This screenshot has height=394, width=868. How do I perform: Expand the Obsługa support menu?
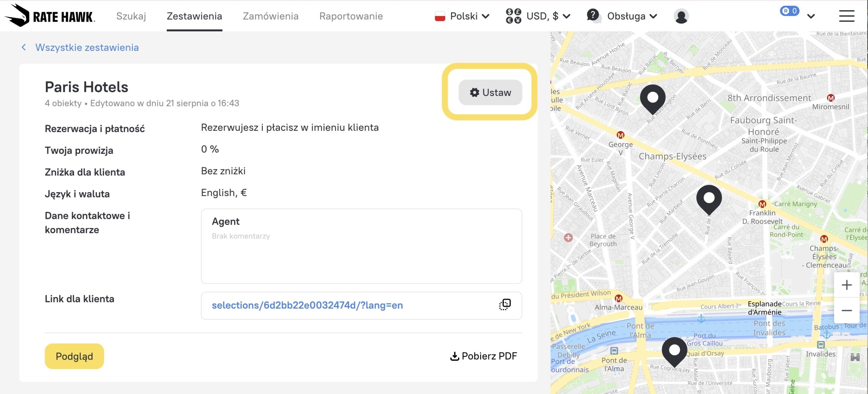623,16
